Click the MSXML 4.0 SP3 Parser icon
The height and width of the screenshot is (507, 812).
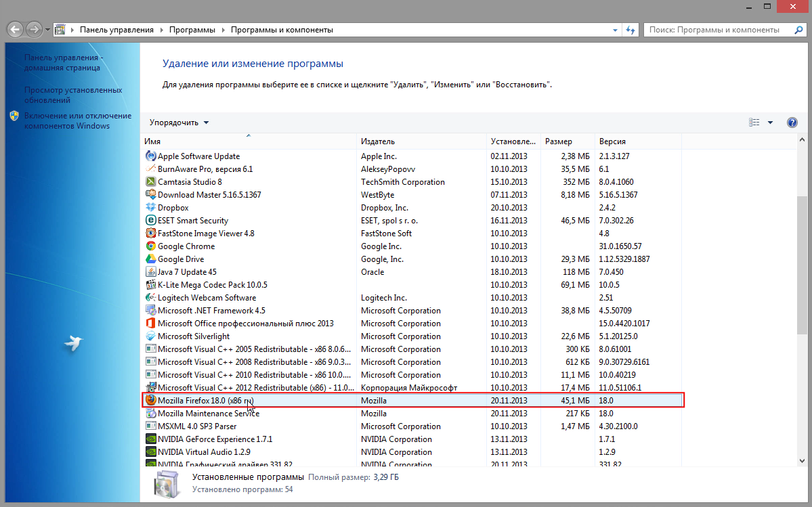point(151,426)
